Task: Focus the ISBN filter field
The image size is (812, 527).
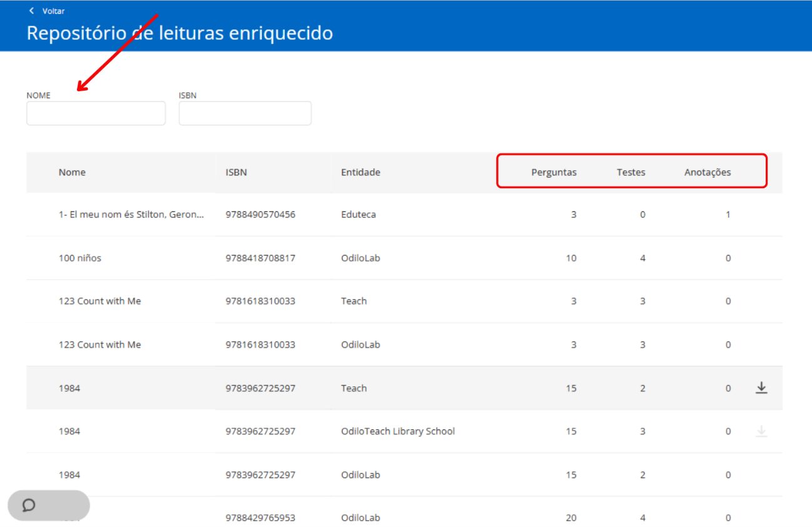Action: (245, 113)
